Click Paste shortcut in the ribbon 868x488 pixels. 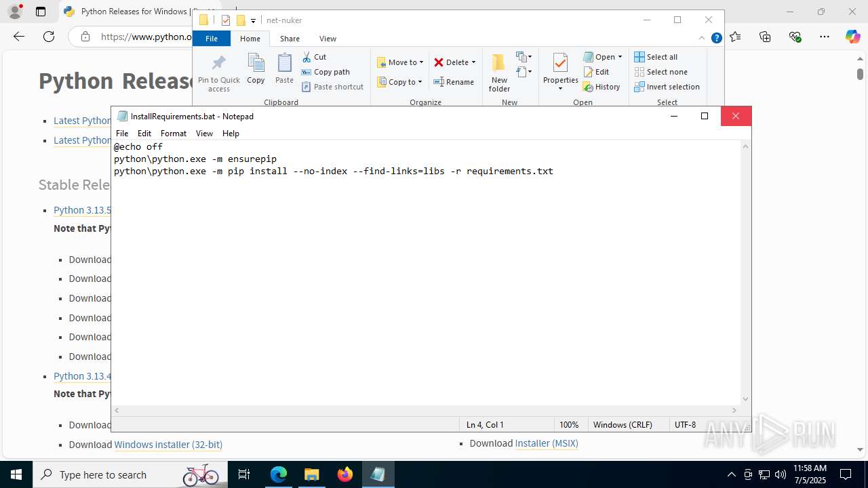(332, 87)
